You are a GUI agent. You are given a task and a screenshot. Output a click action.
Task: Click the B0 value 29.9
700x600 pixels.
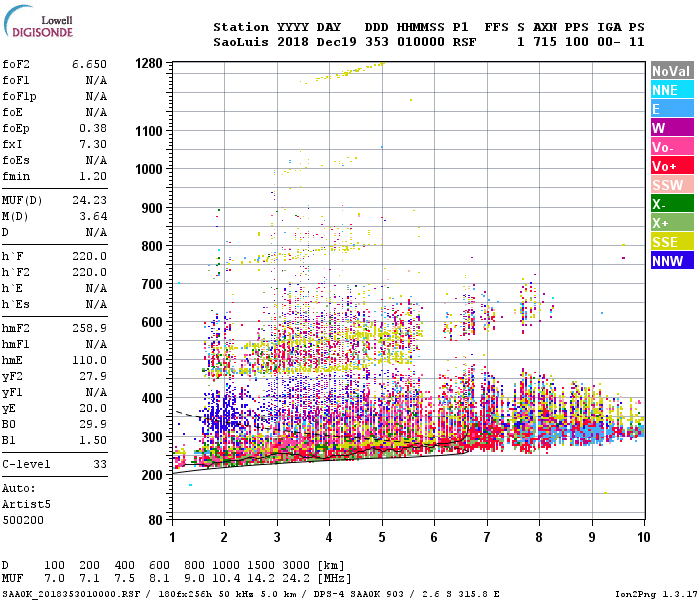point(93,424)
